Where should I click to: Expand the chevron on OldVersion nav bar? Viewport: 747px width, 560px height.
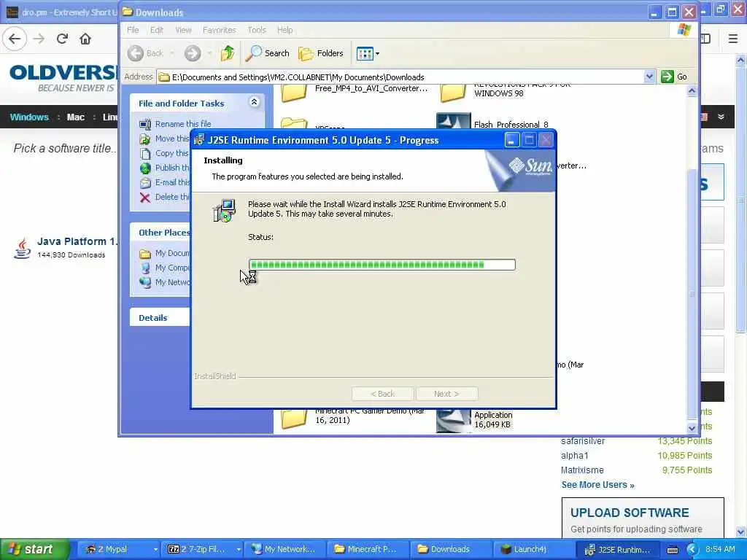click(721, 117)
